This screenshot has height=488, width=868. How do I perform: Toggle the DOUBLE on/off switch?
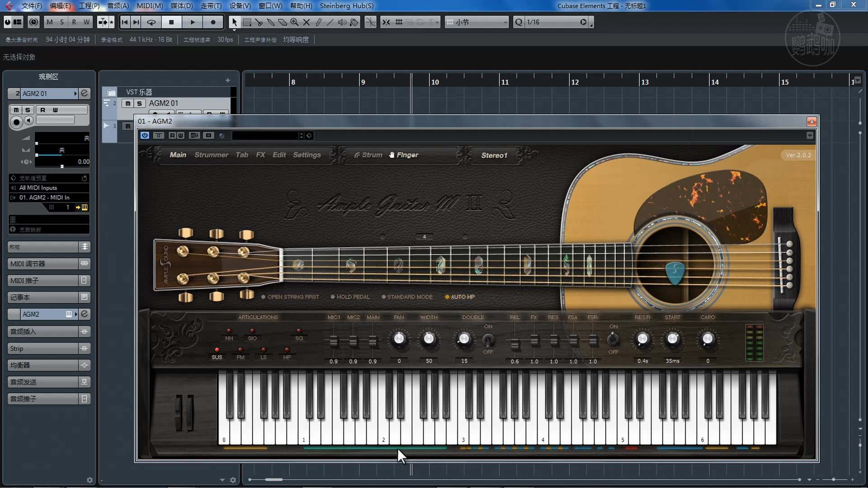click(488, 339)
